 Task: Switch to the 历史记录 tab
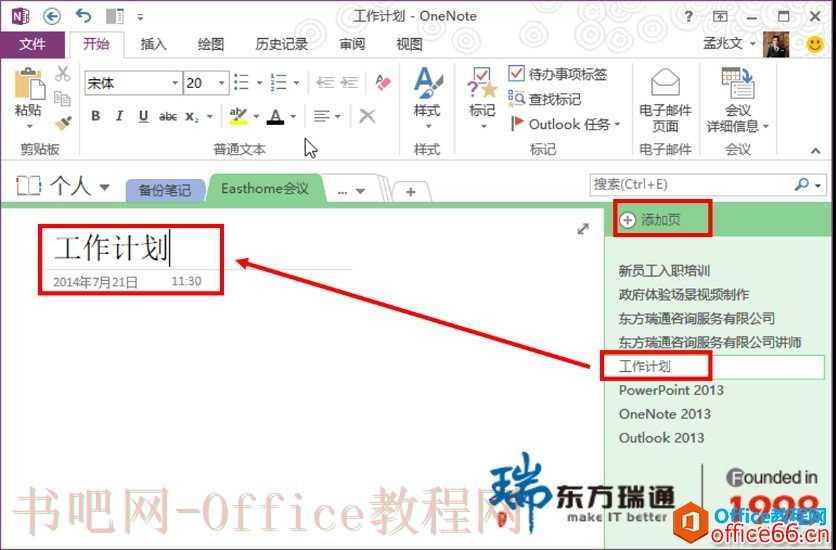(282, 44)
